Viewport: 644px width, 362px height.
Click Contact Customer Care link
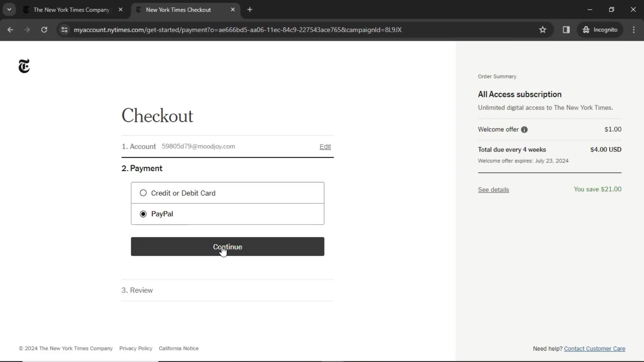594,348
